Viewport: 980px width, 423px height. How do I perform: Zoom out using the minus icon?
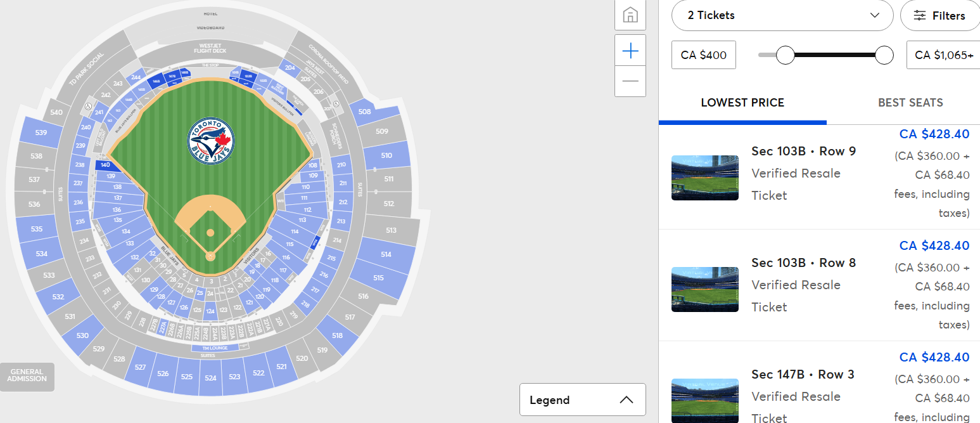(x=630, y=81)
